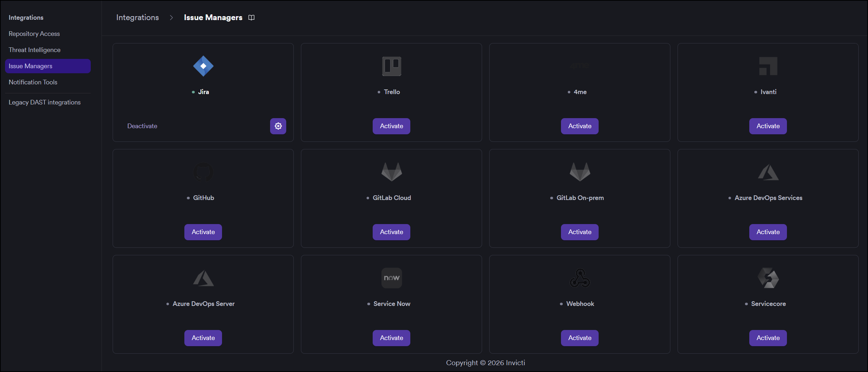Click the breadcrumb chevron separator

[171, 18]
